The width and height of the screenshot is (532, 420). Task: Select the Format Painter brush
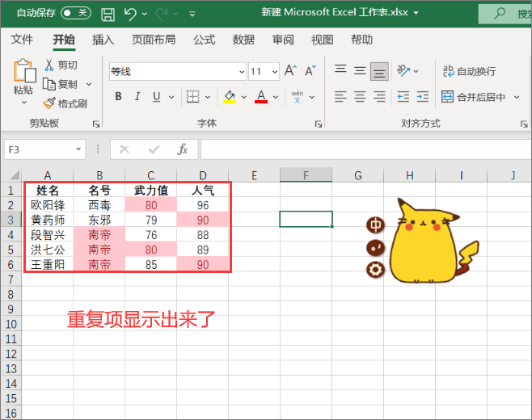(49, 103)
